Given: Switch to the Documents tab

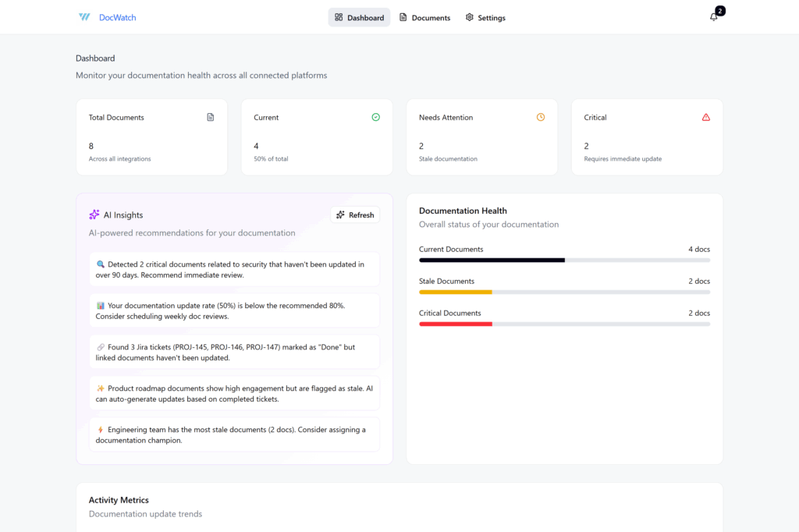Looking at the screenshot, I should (424, 17).
